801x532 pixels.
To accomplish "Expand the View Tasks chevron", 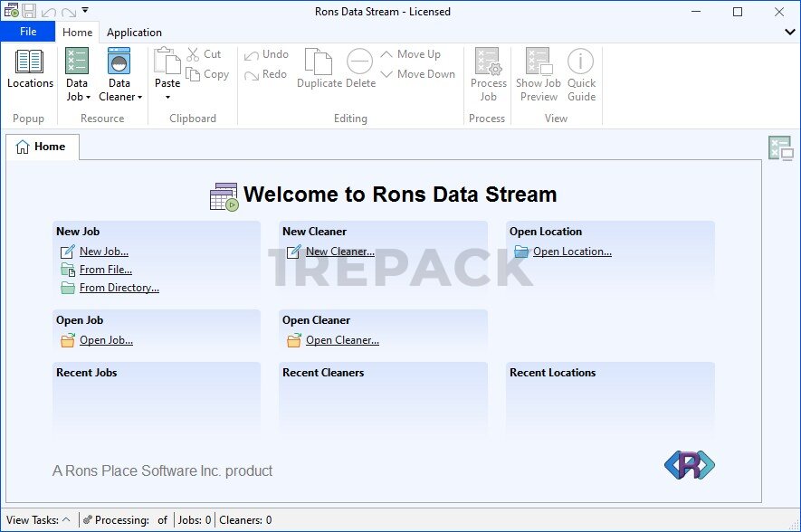I will [x=66, y=520].
